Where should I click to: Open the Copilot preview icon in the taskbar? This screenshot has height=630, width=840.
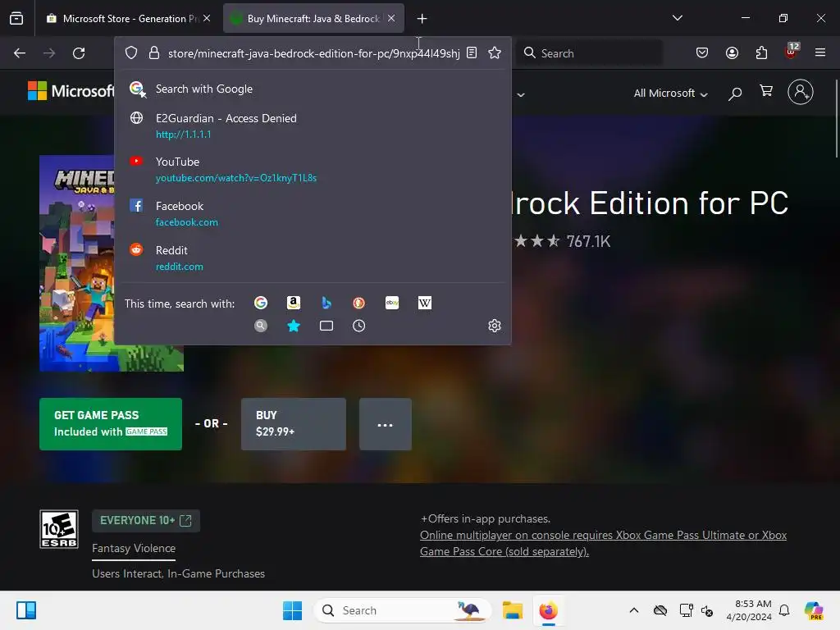click(x=814, y=610)
